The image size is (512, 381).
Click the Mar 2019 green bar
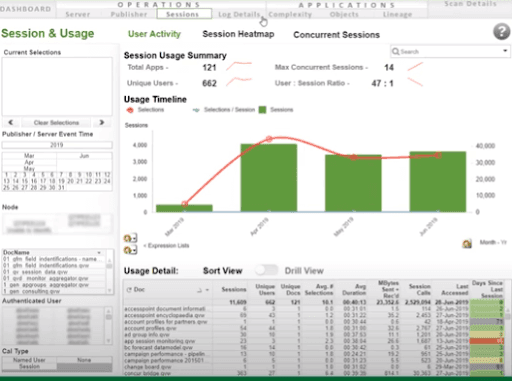pos(184,208)
